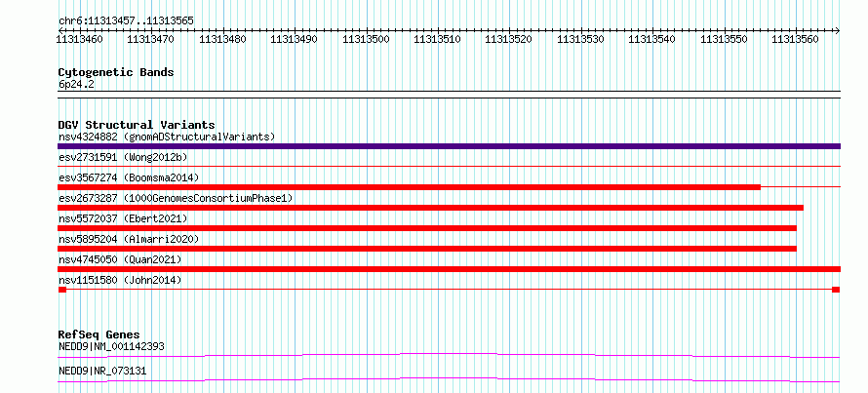Click the magenta NEDD9 NM_001142393 transcript line
The width and height of the screenshot is (868, 393).
click(449, 355)
